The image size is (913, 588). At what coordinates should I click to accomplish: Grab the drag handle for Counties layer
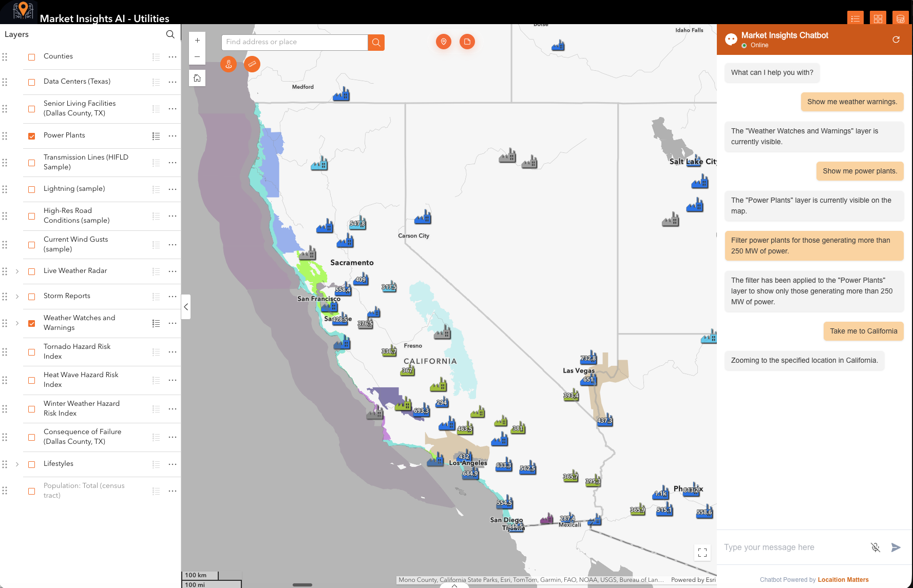point(5,57)
